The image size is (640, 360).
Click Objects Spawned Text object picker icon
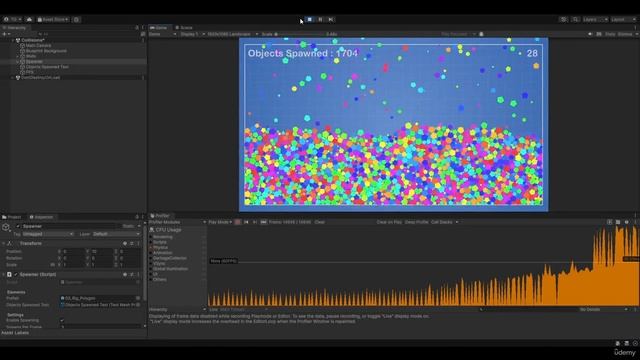138,305
